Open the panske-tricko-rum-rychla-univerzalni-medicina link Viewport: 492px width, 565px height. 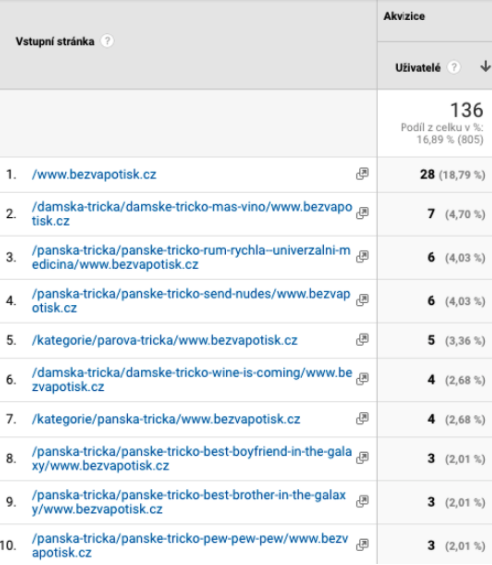point(191,257)
